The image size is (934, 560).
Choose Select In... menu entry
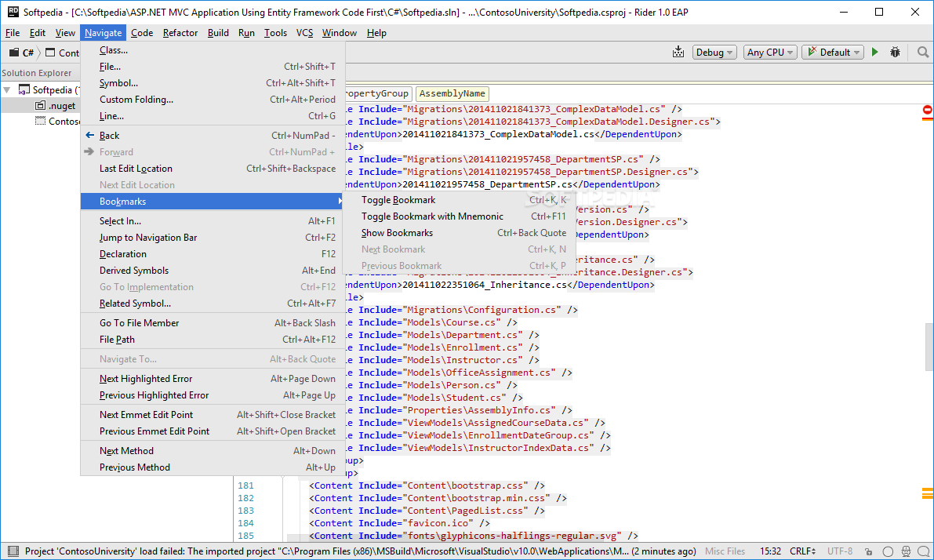pos(213,221)
